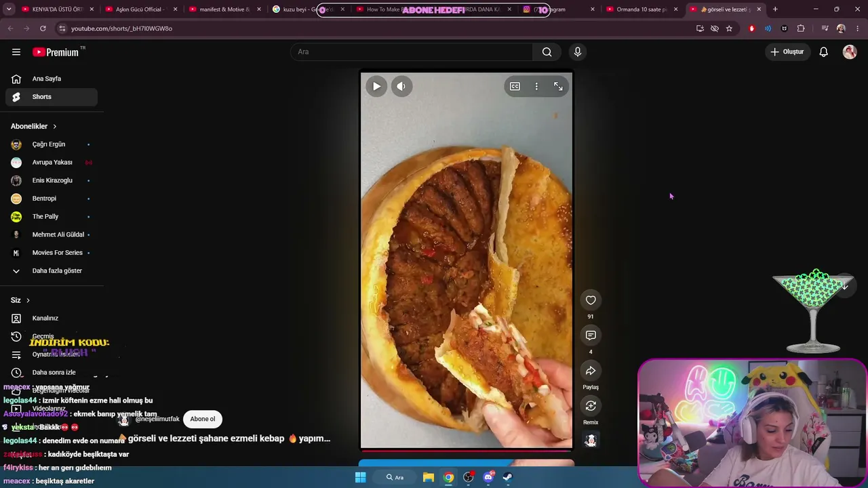Open the notifications bell
The height and width of the screenshot is (488, 868).
coord(823,52)
